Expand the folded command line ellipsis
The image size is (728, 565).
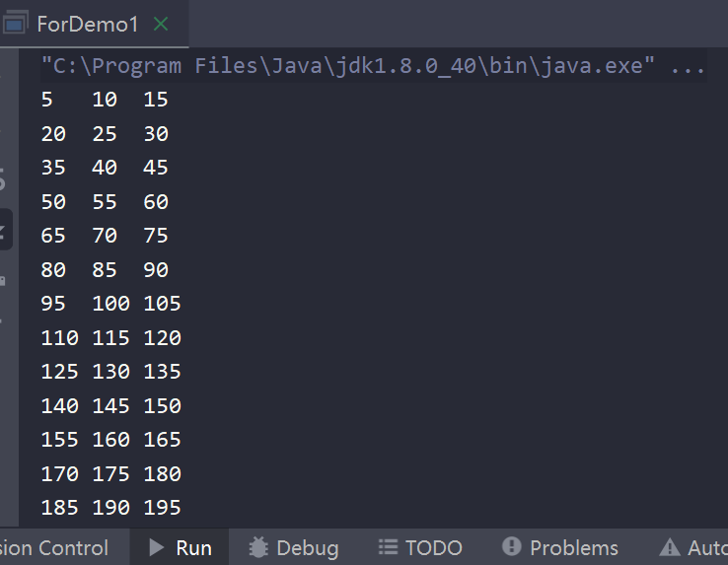click(688, 66)
